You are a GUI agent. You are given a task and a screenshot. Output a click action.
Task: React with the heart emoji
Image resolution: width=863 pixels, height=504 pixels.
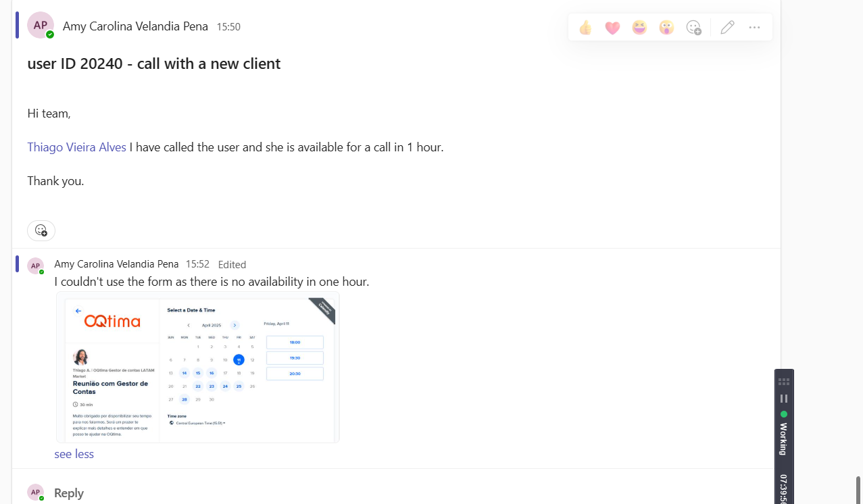[x=612, y=28]
